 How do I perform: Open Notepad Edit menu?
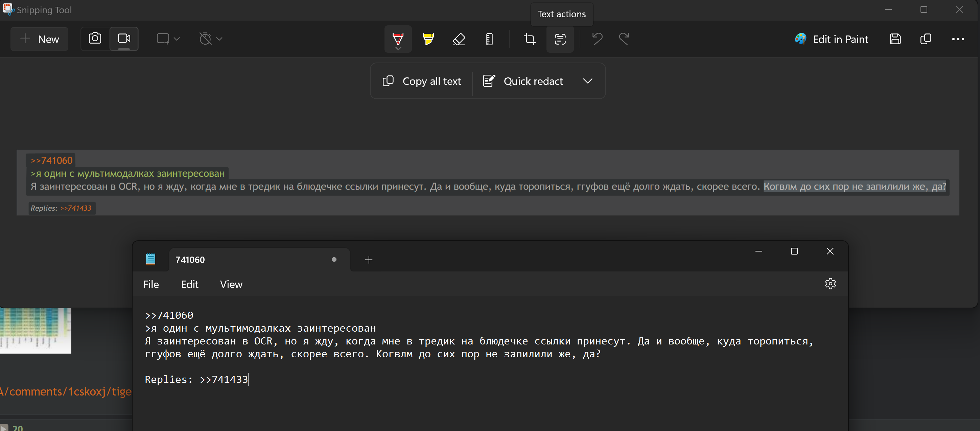[189, 284]
